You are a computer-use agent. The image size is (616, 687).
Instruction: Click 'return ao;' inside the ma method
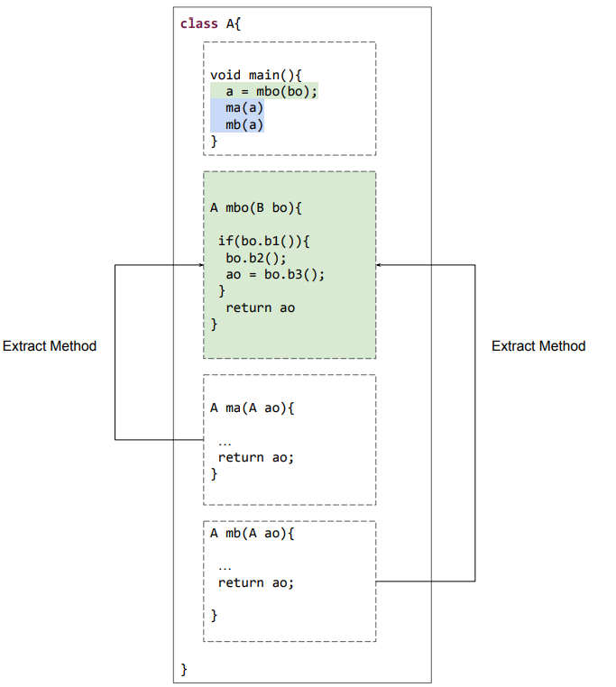tap(256, 458)
